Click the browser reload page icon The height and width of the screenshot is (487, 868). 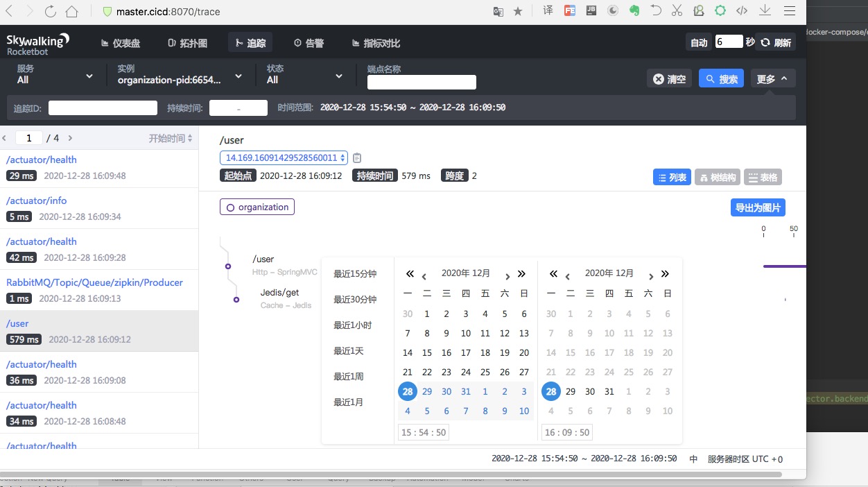point(50,12)
